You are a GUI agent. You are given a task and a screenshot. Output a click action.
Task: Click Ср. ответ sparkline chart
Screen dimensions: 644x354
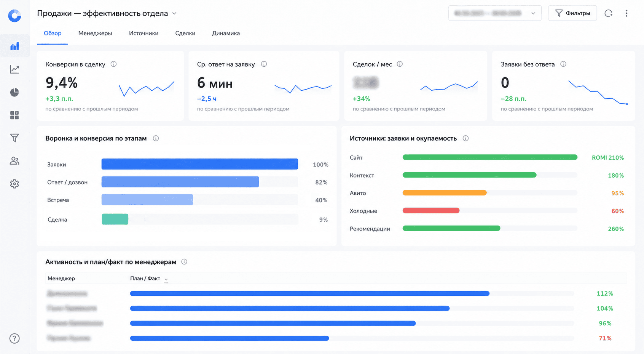pyautogui.click(x=303, y=88)
